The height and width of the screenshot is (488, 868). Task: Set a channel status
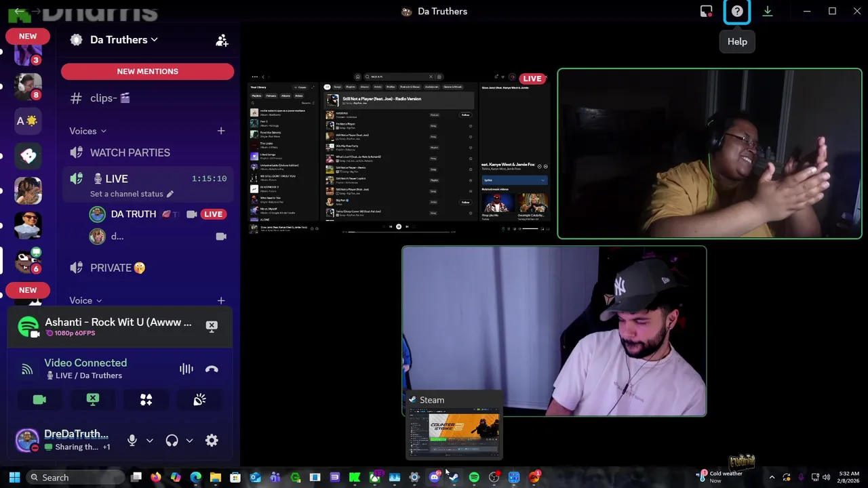(x=132, y=194)
